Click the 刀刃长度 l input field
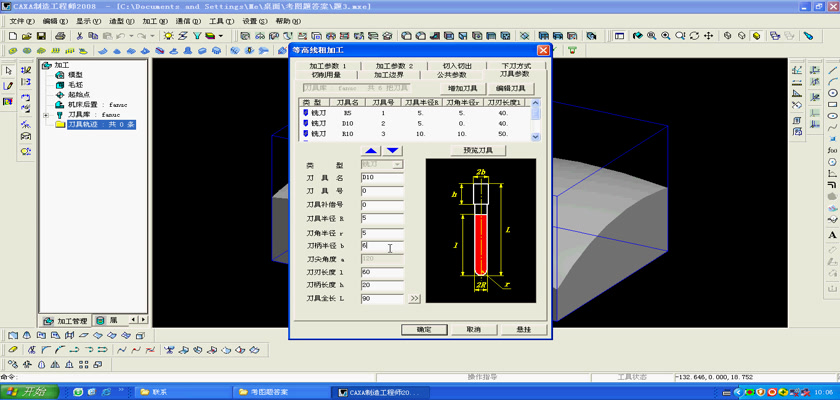 tap(382, 272)
